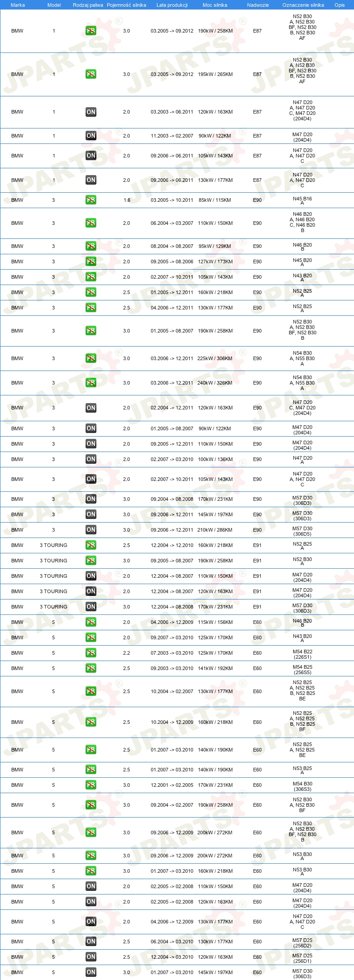Click the Lata produkcji column header
Screen dimensions: 354x980
tap(172, 5)
